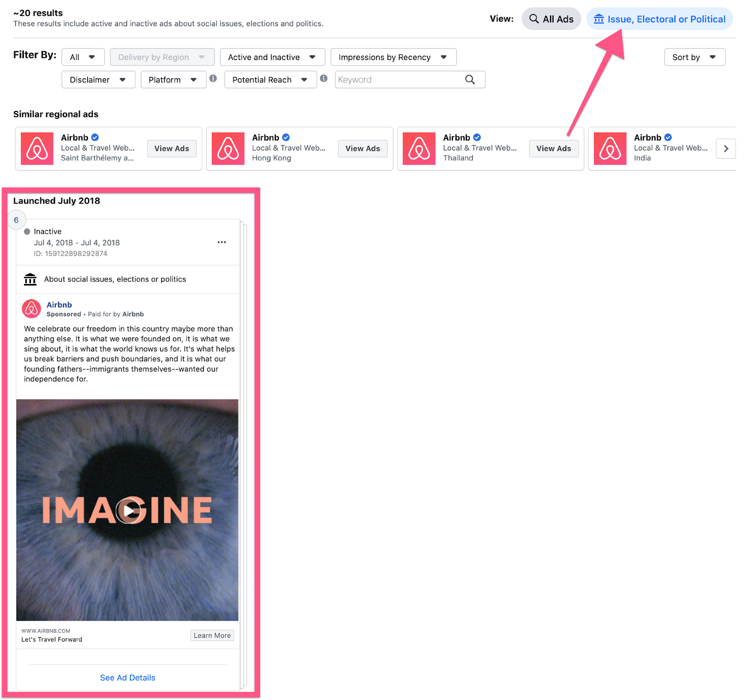Open See Ad Details link
The image size is (750, 700).
coord(127,678)
